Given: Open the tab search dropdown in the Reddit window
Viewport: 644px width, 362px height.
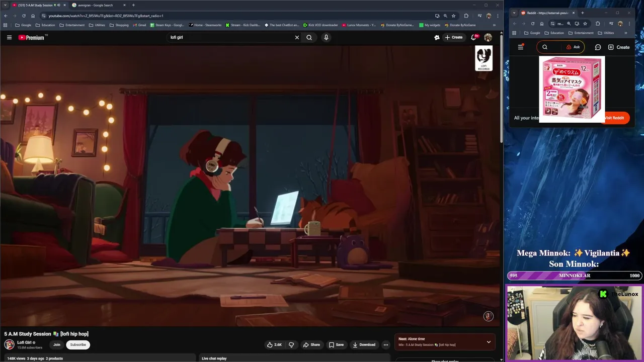Looking at the screenshot, I should pyautogui.click(x=514, y=13).
